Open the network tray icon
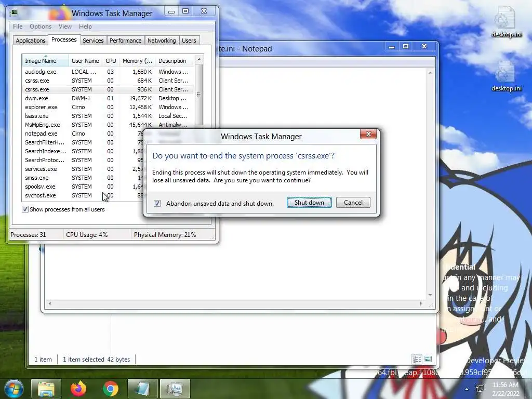 pyautogui.click(x=480, y=389)
